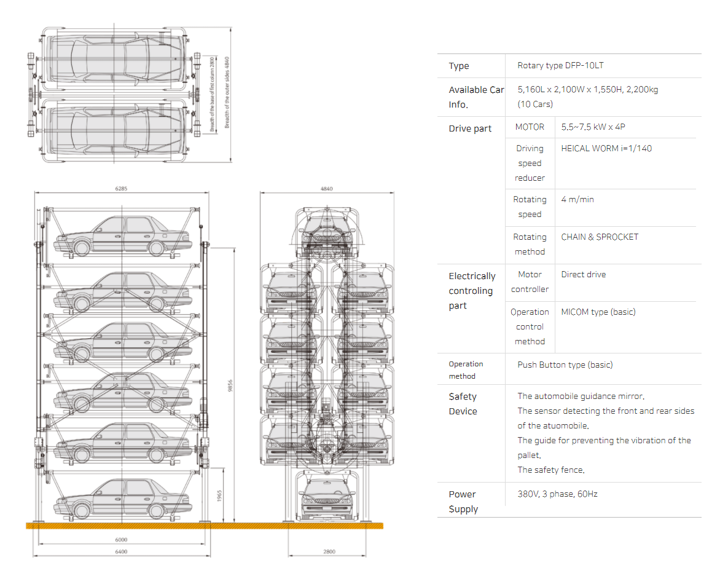Click the "CHAIN & SPROCKET" cell
The image size is (728, 584).
(600, 237)
